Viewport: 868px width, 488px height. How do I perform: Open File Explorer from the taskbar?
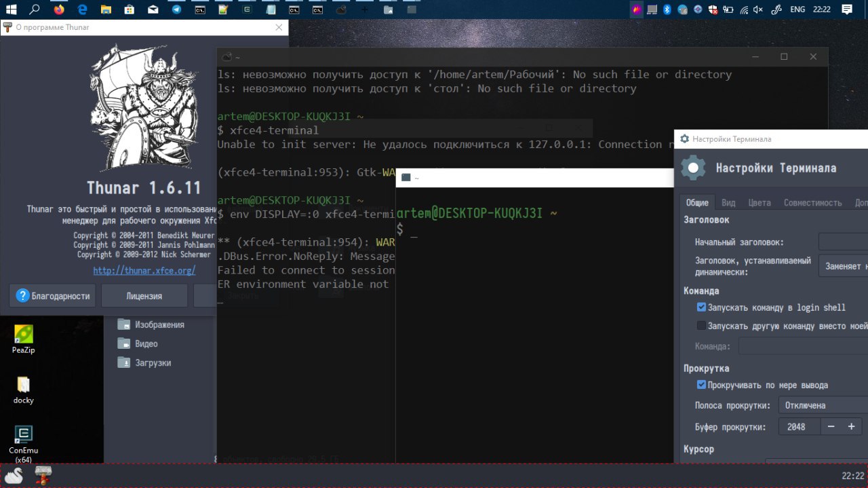(106, 10)
